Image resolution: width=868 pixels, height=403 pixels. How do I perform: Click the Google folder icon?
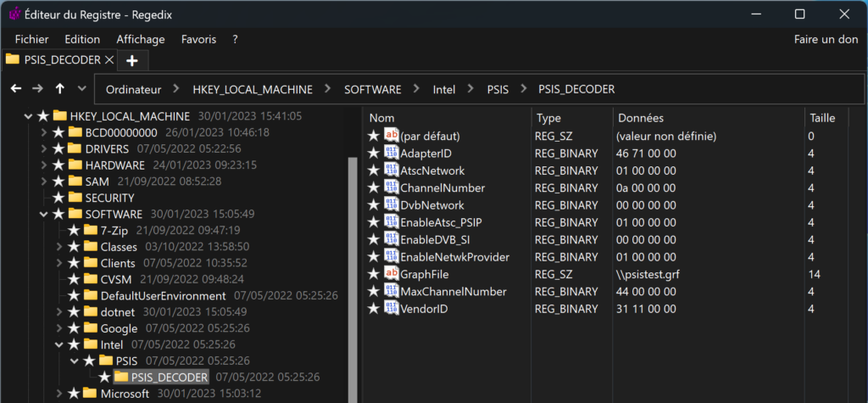coord(91,328)
